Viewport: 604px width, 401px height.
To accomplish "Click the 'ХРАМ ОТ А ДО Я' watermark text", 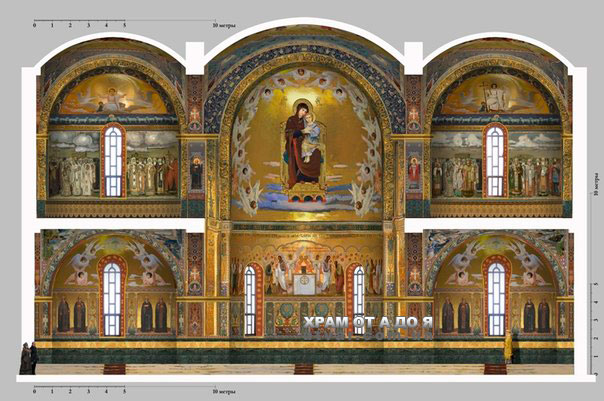I will (367, 323).
